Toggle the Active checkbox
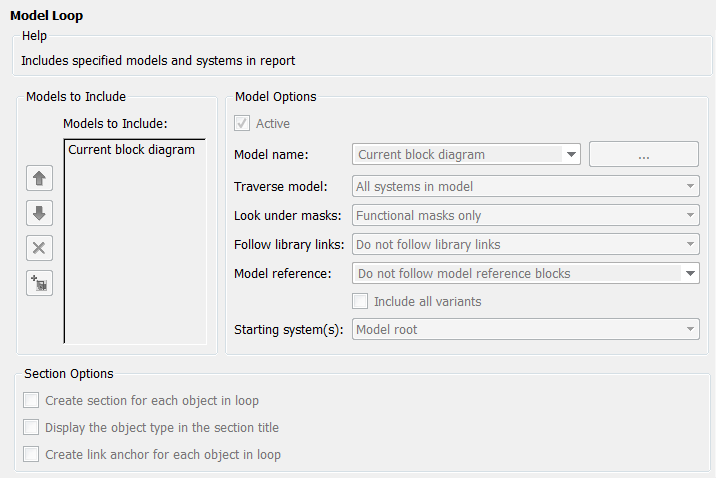Image resolution: width=716 pixels, height=478 pixels. pos(241,124)
